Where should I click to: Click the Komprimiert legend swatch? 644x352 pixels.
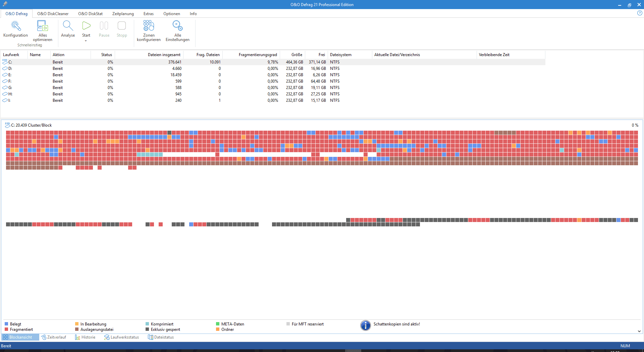pyautogui.click(x=147, y=324)
